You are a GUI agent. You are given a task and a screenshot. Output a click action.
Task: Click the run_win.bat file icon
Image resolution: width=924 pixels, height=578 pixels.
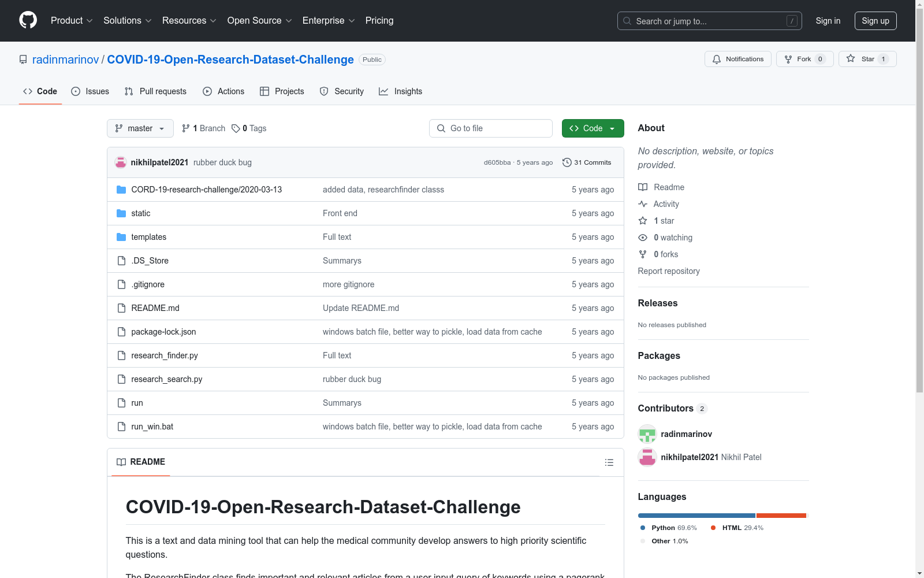121,427
